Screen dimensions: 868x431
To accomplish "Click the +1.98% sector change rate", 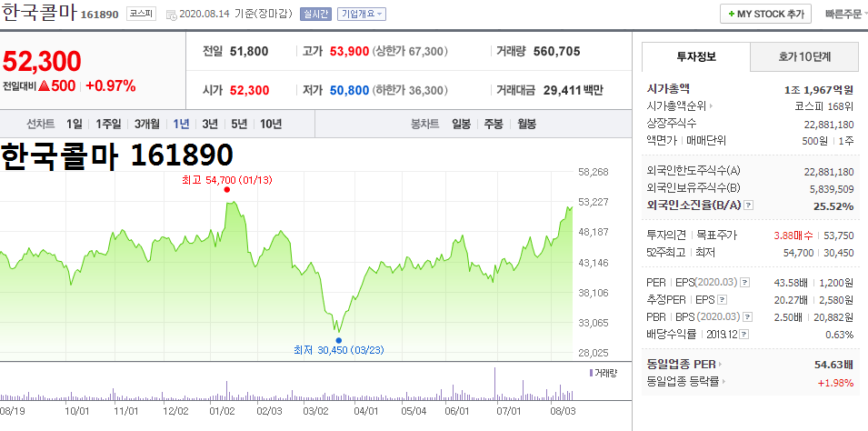I will (x=835, y=382).
